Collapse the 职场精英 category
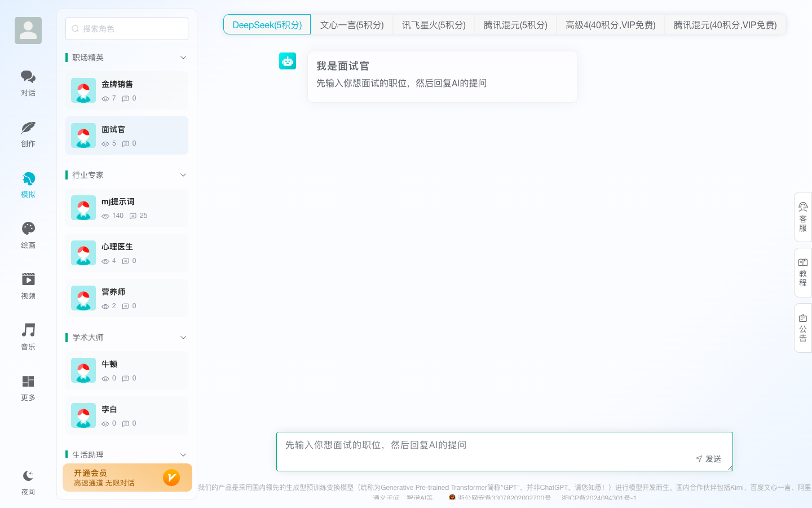Image resolution: width=812 pixels, height=508 pixels. [183, 57]
